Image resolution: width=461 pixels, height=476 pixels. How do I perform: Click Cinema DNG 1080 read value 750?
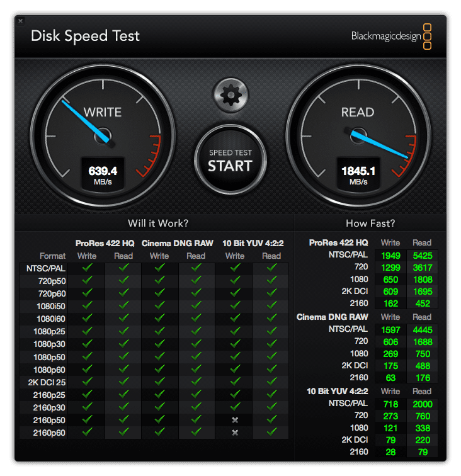(x=423, y=354)
